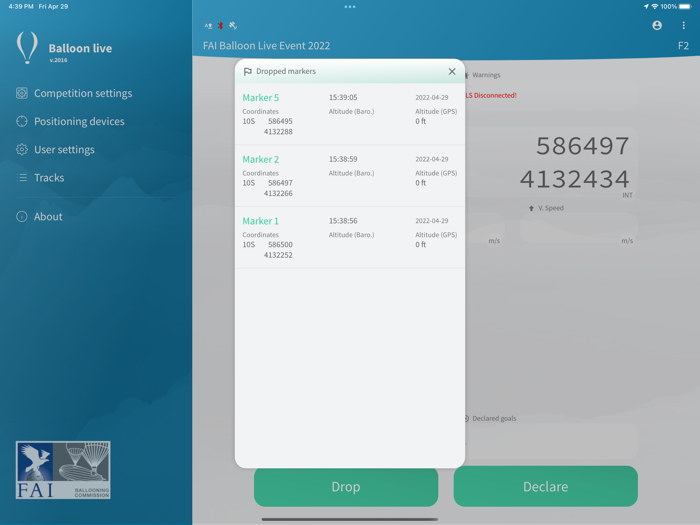The height and width of the screenshot is (525, 700).
Task: Click the Competition settings icon
Action: click(x=21, y=93)
